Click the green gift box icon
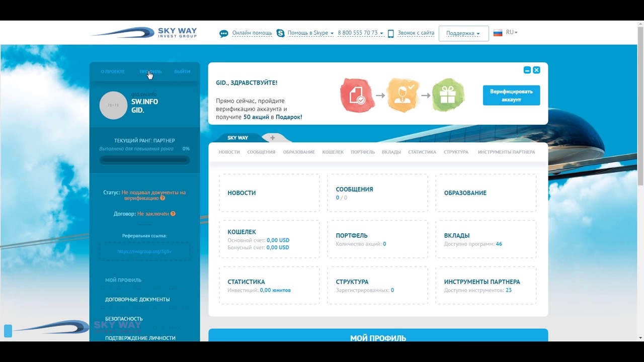Screen dimensions: 644x362 (448, 95)
